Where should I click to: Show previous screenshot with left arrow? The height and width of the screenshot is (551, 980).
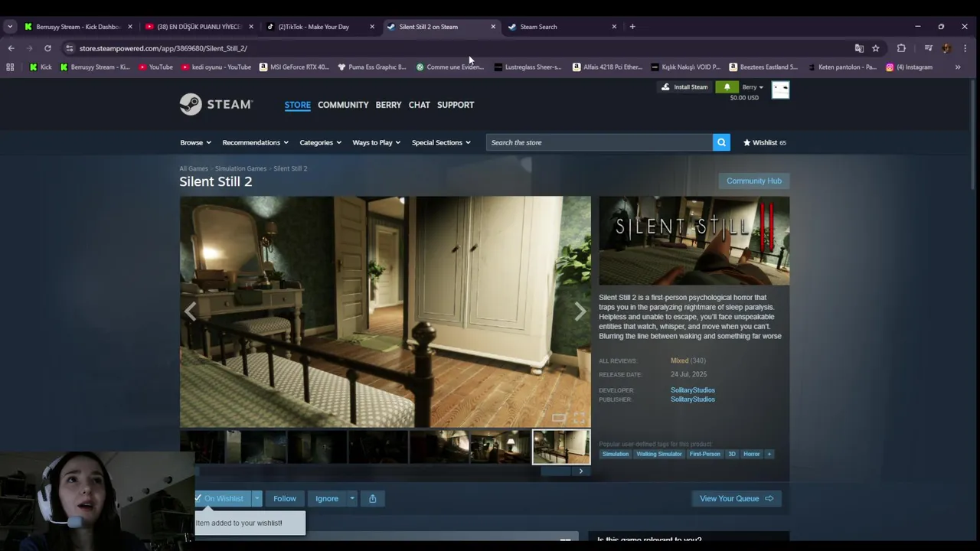pyautogui.click(x=190, y=311)
